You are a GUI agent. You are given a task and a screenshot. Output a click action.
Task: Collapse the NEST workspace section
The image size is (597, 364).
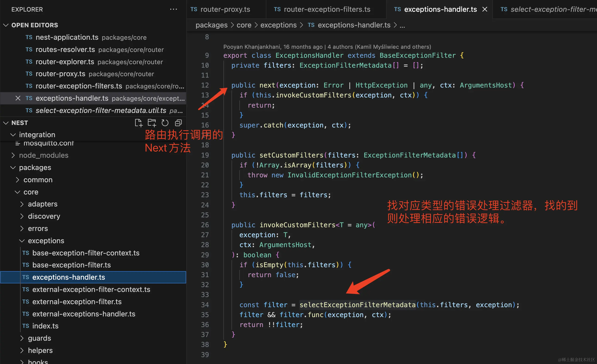6,123
